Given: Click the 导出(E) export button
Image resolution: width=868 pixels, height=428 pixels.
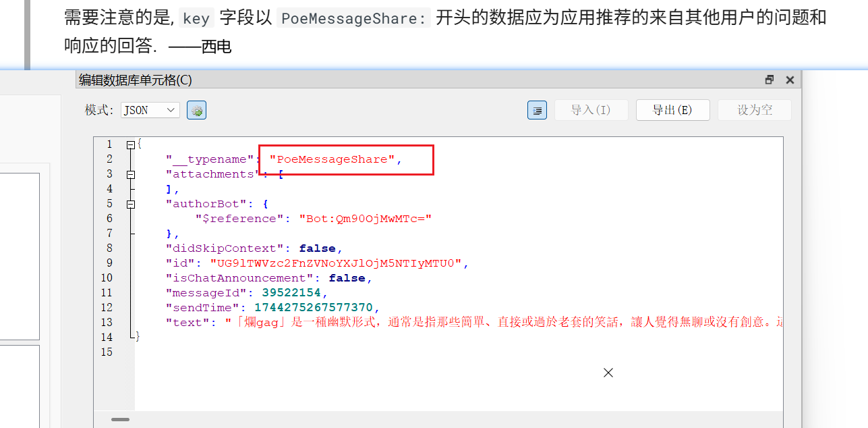Looking at the screenshot, I should (672, 110).
